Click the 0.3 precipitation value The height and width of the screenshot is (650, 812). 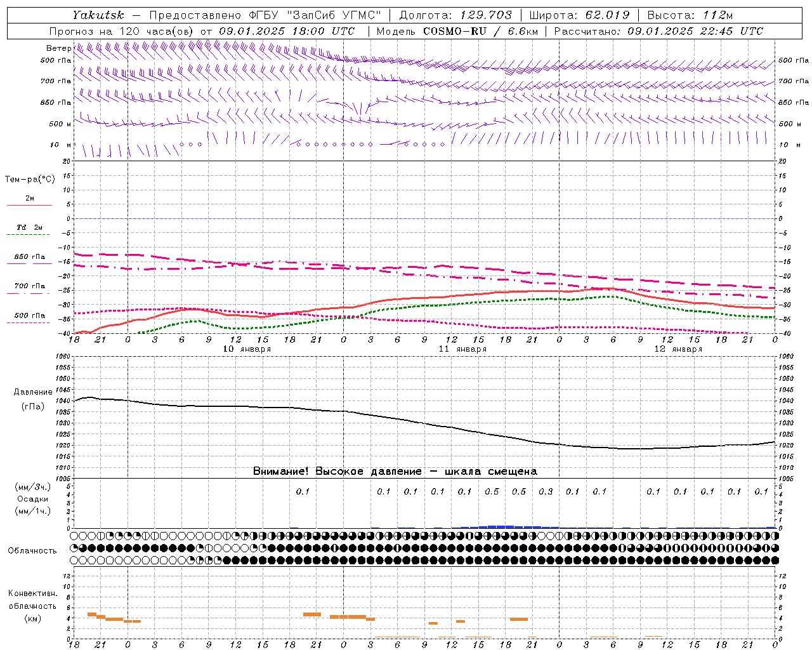[x=546, y=491]
